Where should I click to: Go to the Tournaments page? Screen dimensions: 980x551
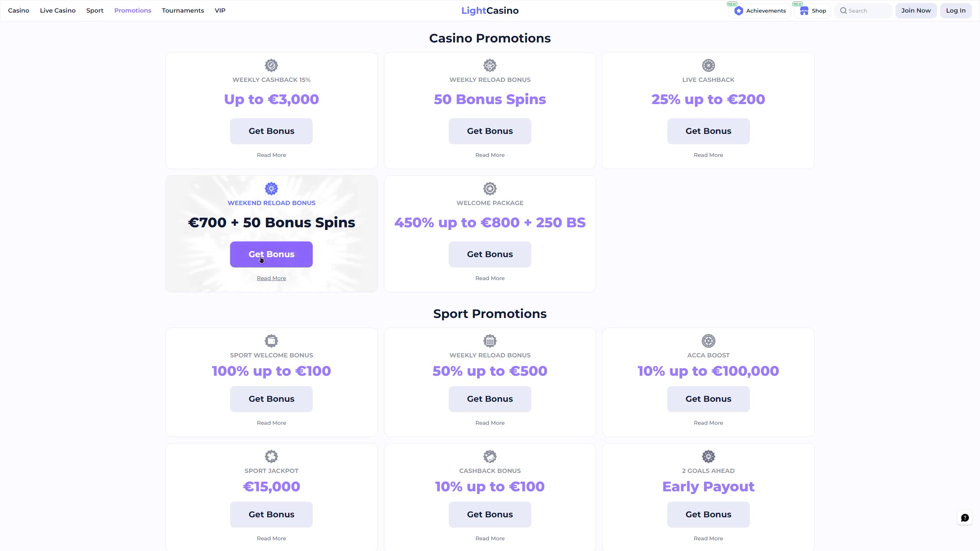(183, 11)
